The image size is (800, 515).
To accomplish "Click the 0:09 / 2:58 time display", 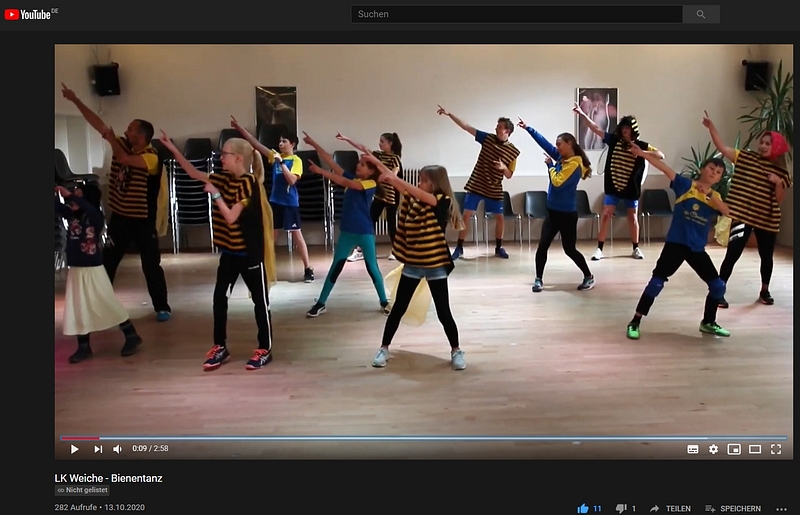I will (x=150, y=449).
